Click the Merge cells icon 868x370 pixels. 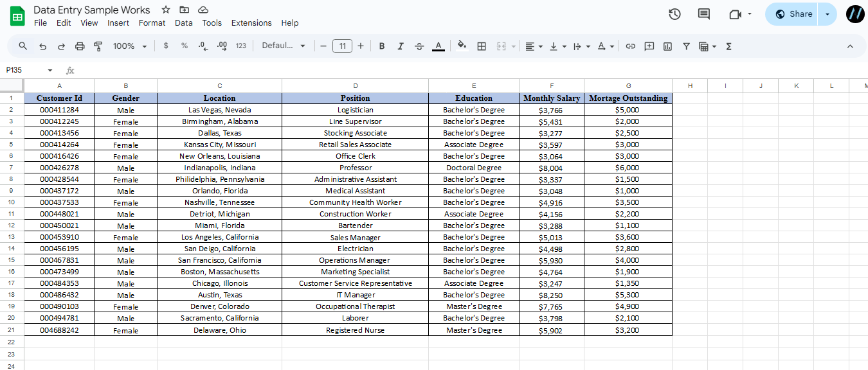point(502,46)
